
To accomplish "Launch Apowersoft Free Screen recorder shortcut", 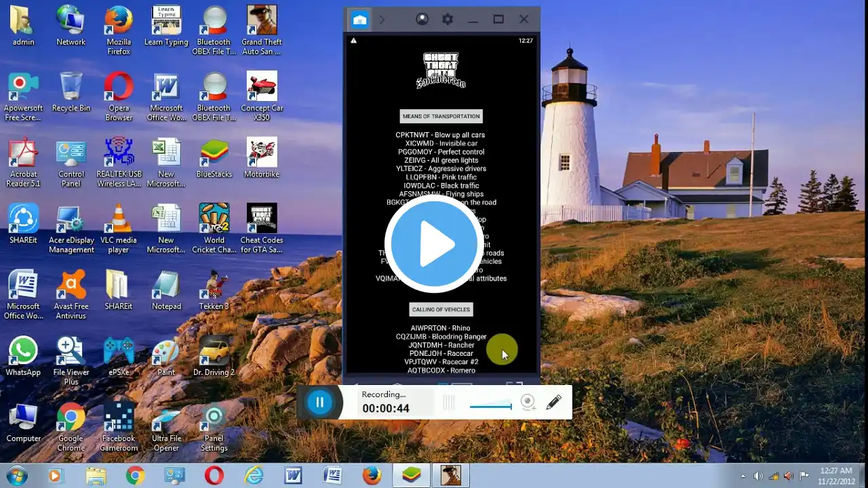I will coord(24,97).
